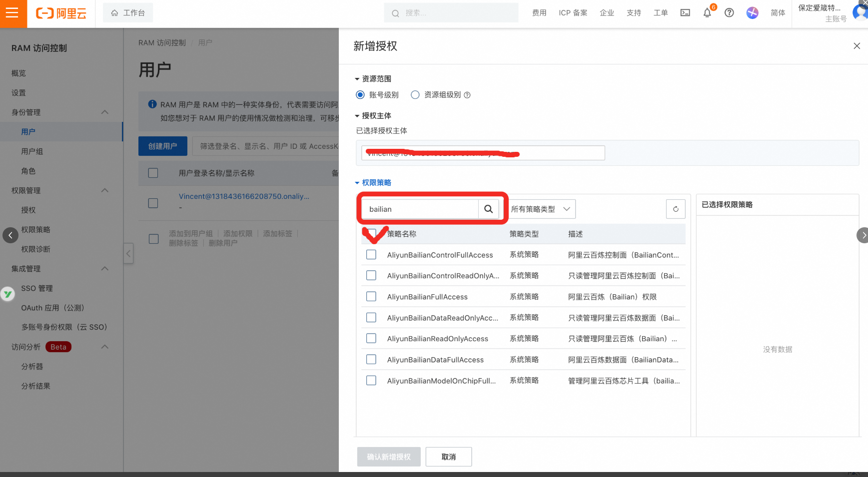Go to 权限诊断 in sidebar
This screenshot has width=868, height=477.
pos(35,249)
